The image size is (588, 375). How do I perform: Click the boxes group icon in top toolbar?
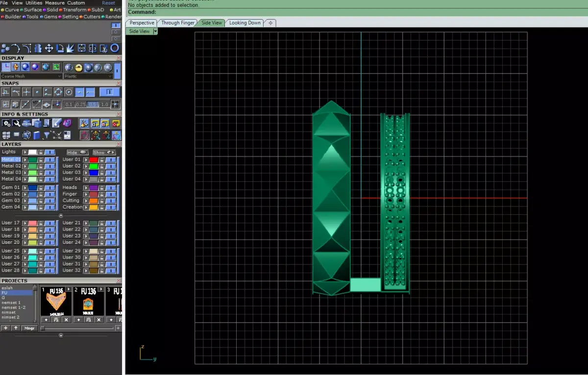click(5, 48)
